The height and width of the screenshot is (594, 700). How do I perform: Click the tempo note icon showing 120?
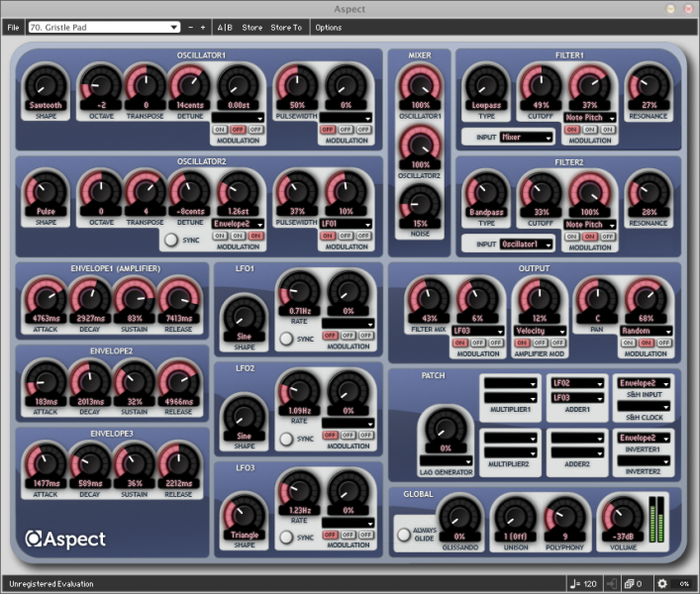click(x=574, y=584)
